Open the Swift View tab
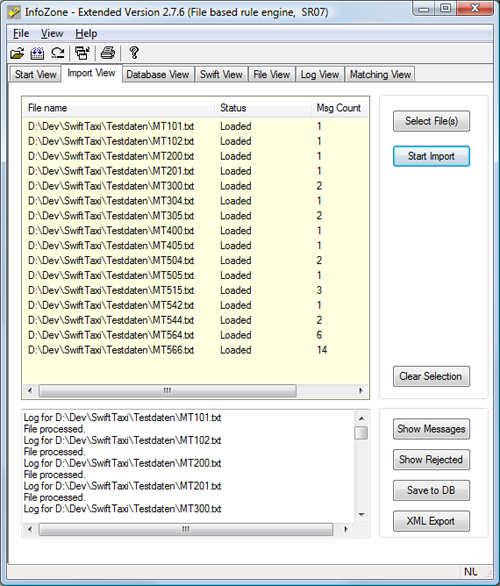 pyautogui.click(x=221, y=74)
